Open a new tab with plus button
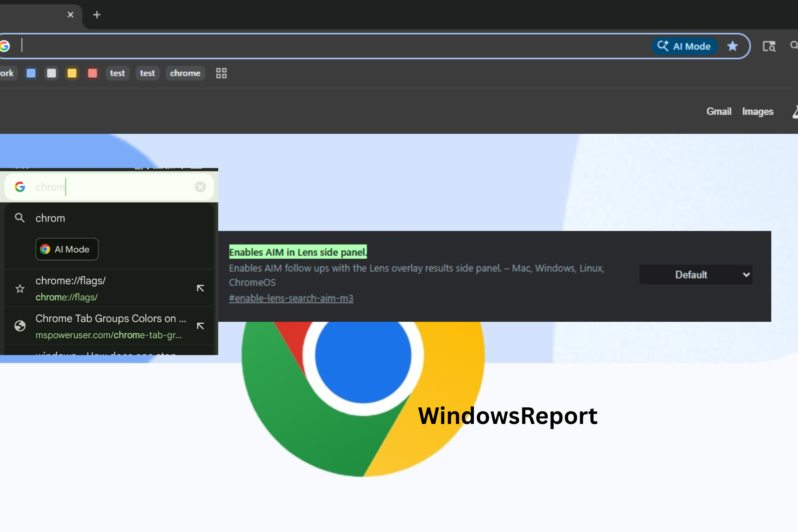 [97, 15]
